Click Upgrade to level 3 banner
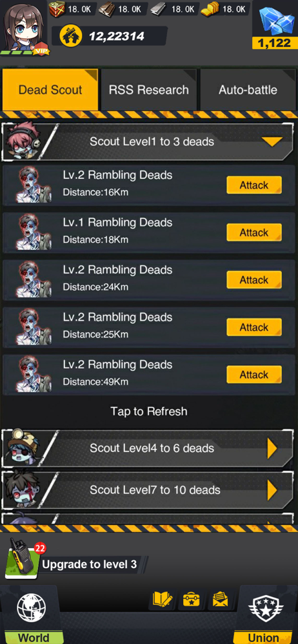 [89, 564]
